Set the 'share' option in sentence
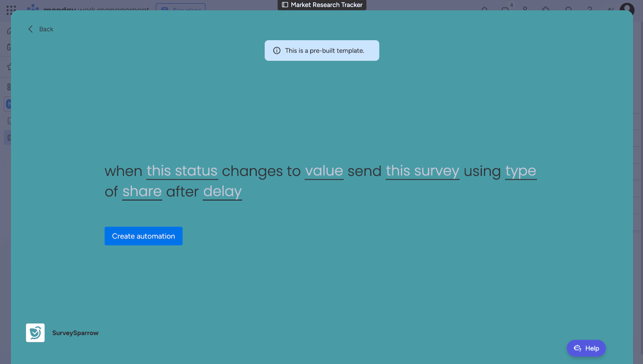 (142, 192)
